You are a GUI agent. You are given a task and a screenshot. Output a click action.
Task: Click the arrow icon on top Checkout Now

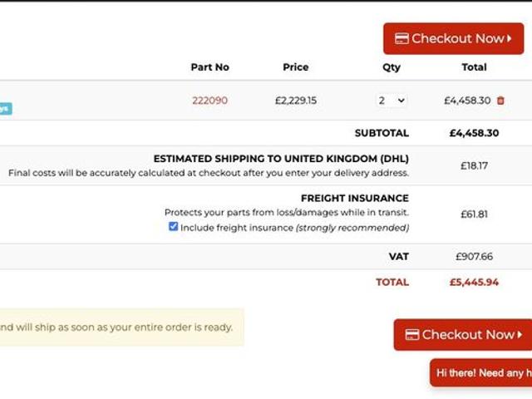[x=510, y=38]
